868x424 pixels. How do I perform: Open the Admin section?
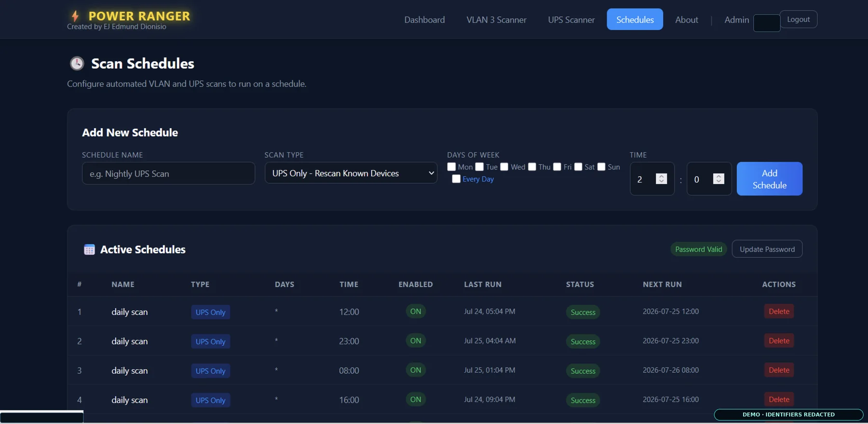(x=736, y=19)
